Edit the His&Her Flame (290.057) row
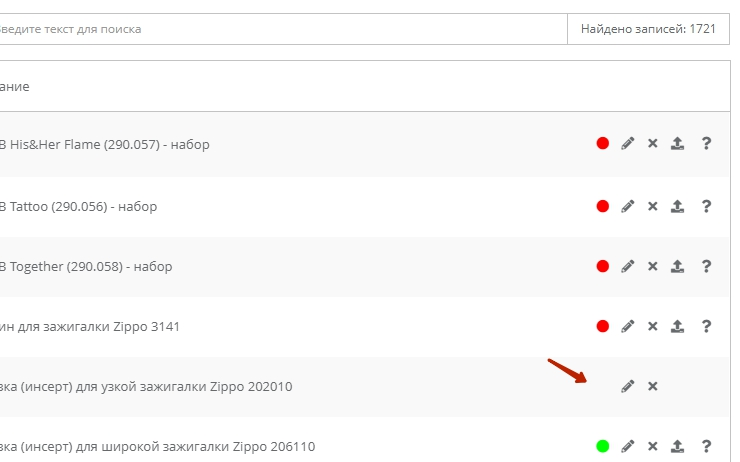Screen dimensions: 740x462 pyautogui.click(x=628, y=144)
